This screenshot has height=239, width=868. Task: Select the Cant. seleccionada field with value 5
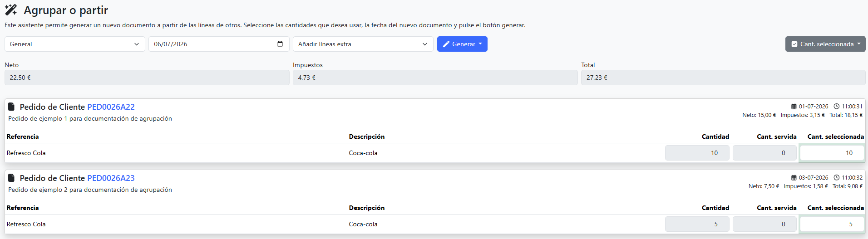click(x=832, y=224)
